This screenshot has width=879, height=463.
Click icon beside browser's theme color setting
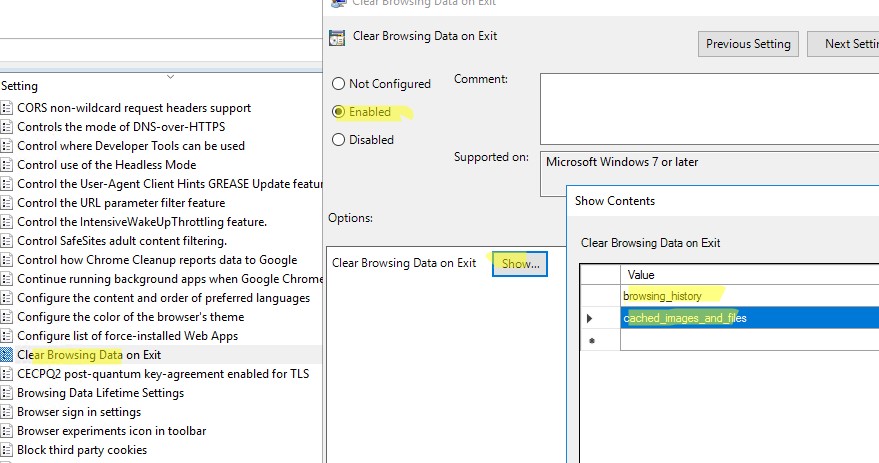pyautogui.click(x=6, y=317)
